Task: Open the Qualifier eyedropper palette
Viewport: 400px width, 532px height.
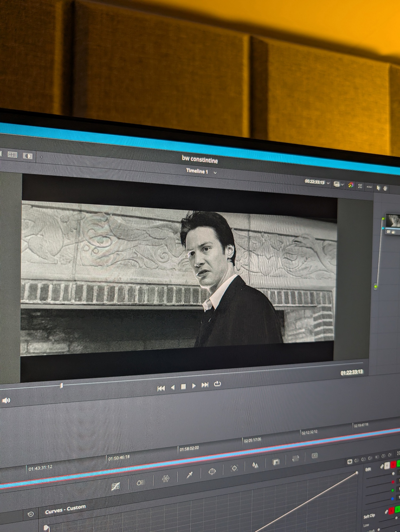Action: click(x=189, y=475)
